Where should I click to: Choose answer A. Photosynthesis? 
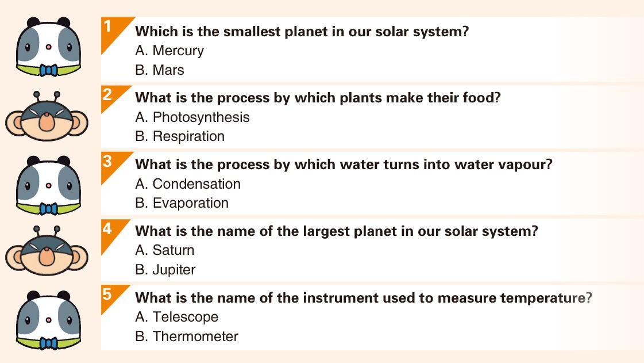click(192, 117)
